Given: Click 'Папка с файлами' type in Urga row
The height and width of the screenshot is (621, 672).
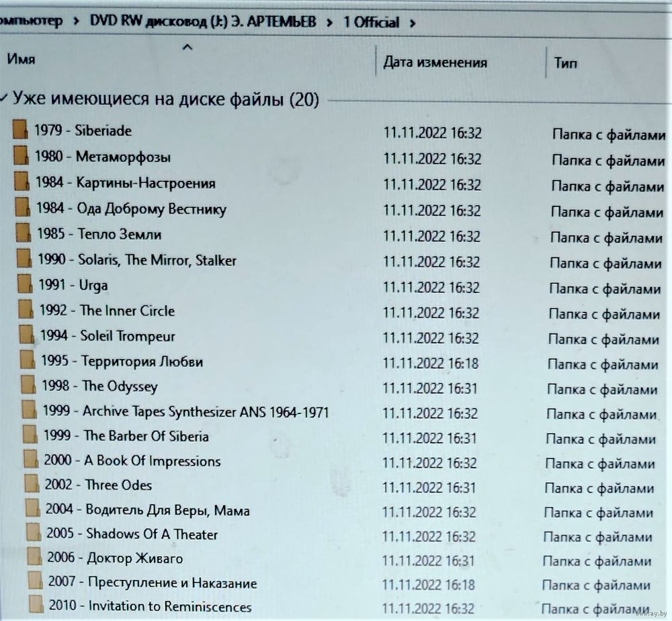Looking at the screenshot, I should point(605,289).
